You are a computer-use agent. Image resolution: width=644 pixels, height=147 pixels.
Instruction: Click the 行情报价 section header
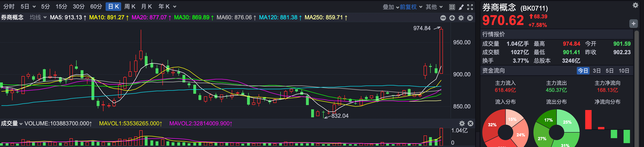click(x=494, y=34)
